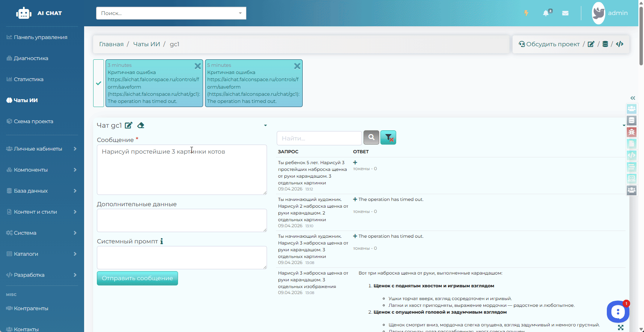Go to Схема проекта menu item
The image size is (644, 332).
click(33, 121)
